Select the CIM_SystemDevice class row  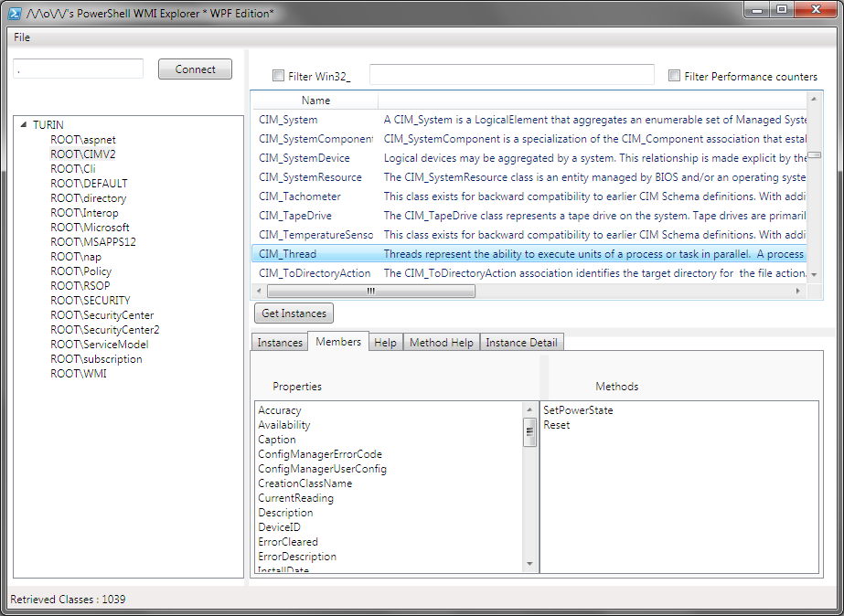[x=529, y=157]
